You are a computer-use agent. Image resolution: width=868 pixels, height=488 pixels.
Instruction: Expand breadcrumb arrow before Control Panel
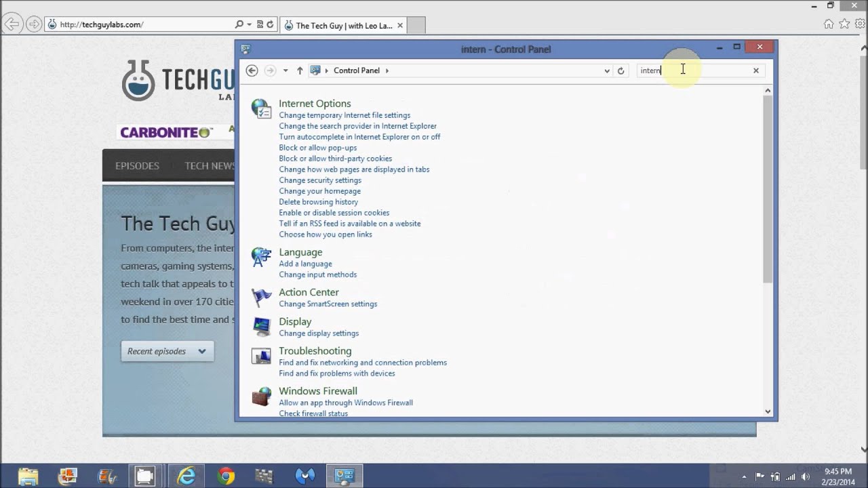326,70
